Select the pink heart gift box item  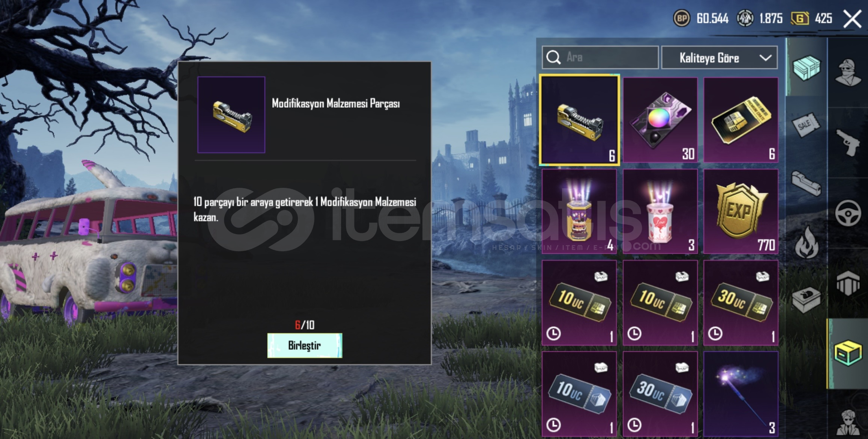[x=660, y=212]
